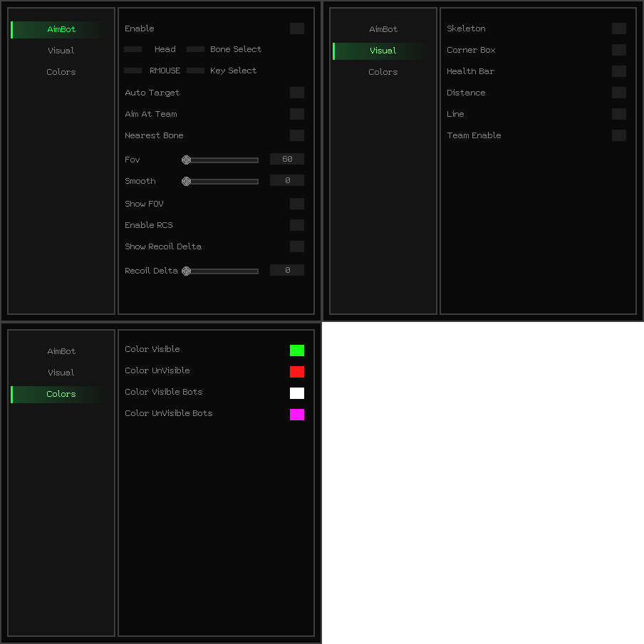Click the highlighted Colors tab
This screenshot has height=644, width=644.
[x=61, y=394]
